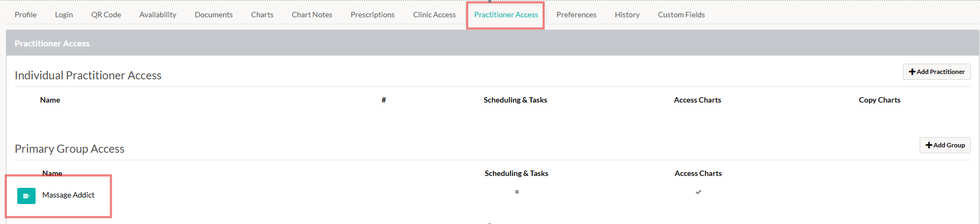The height and width of the screenshot is (224, 980).
Task: Show the History tab
Action: (x=627, y=15)
